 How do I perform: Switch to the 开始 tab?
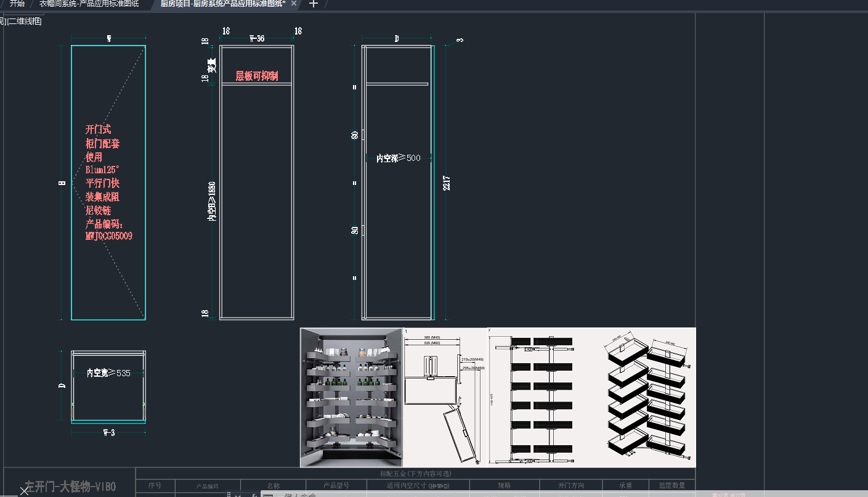[x=17, y=4]
